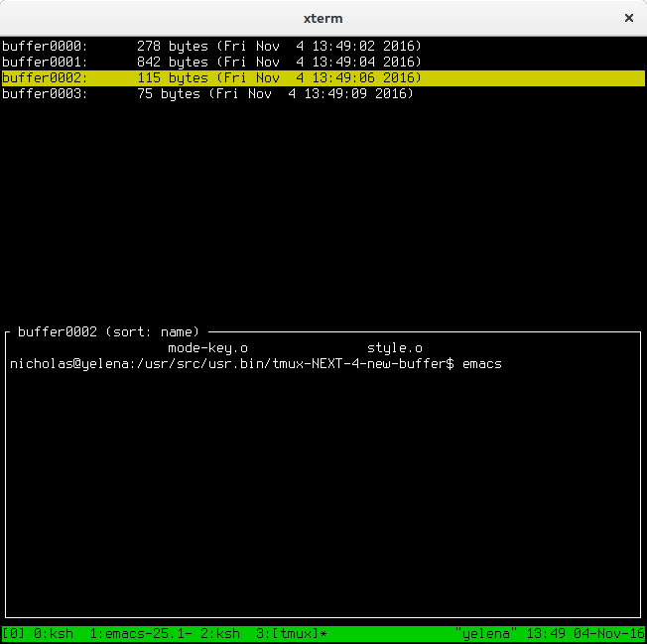Switch to window 0:ksh in status bar

(x=54, y=634)
